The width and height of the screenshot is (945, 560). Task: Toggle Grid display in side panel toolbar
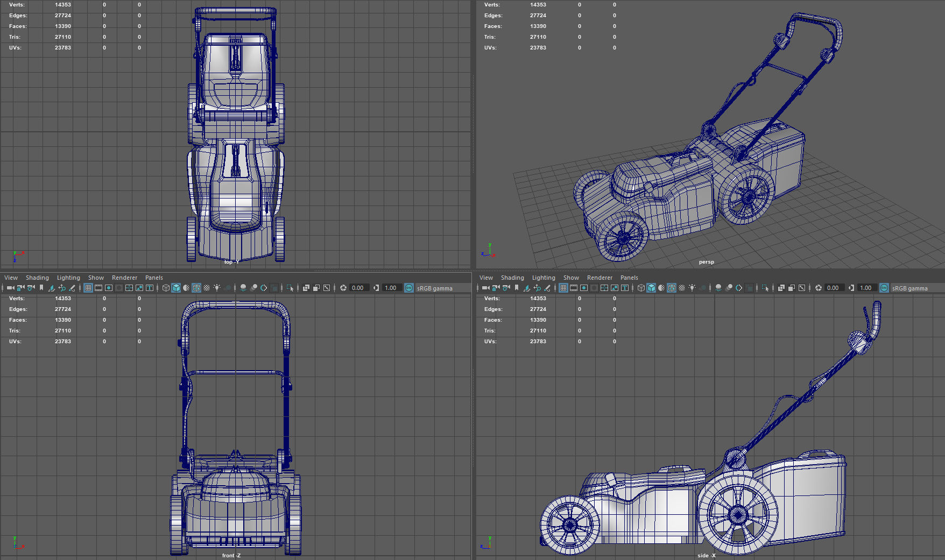click(563, 288)
